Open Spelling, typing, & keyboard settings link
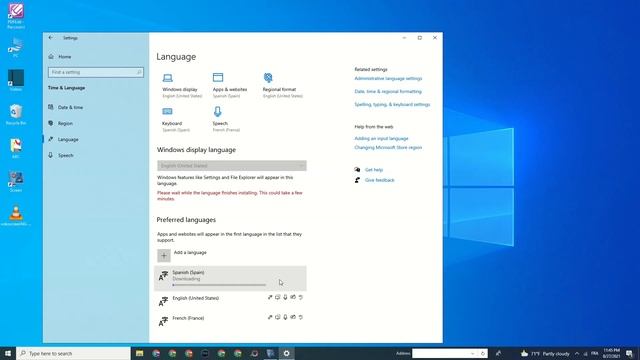Screen dimensions: 640x360 [x=392, y=104]
